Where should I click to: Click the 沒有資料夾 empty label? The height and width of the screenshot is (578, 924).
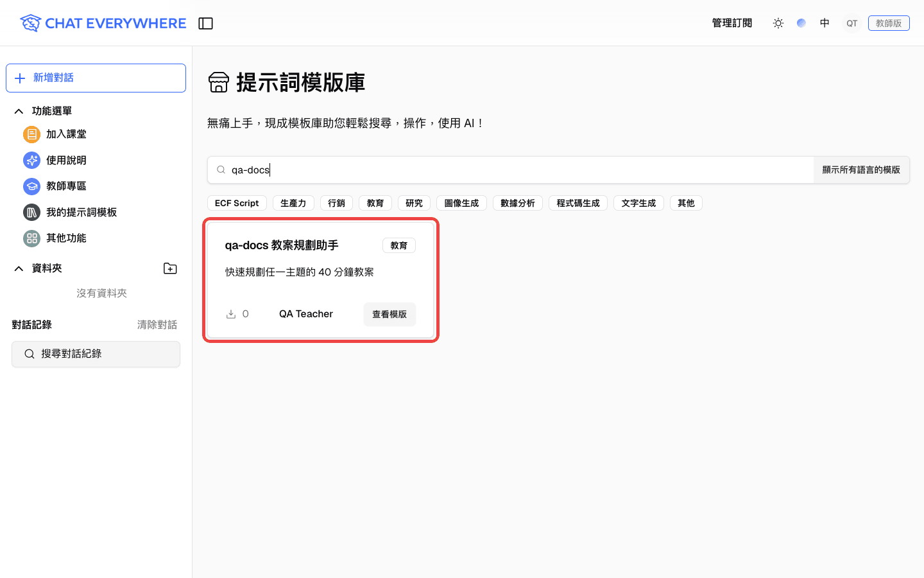101,293
